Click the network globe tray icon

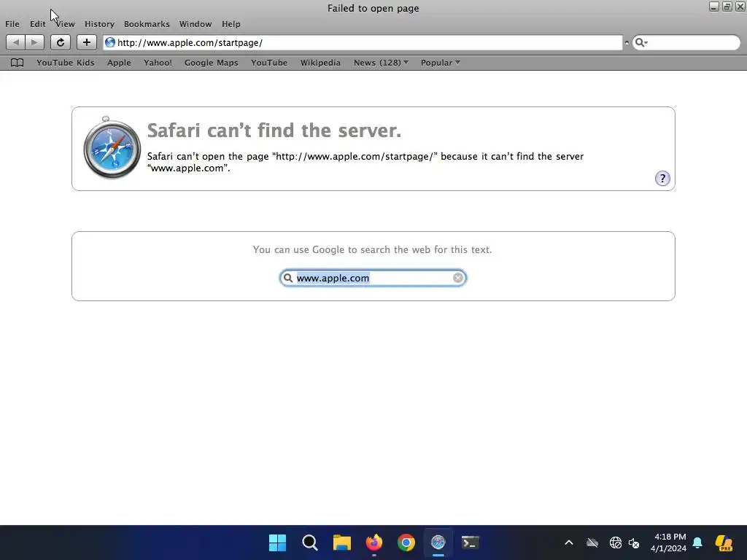pyautogui.click(x=616, y=542)
